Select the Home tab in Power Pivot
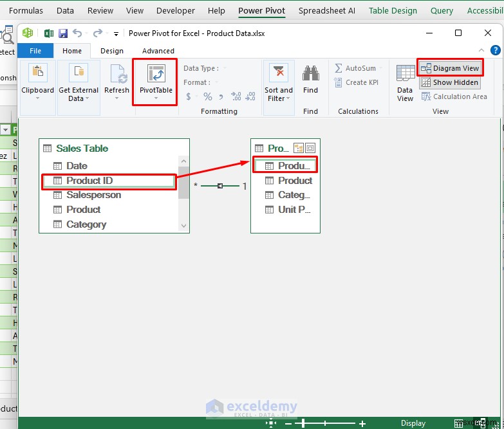 (72, 51)
